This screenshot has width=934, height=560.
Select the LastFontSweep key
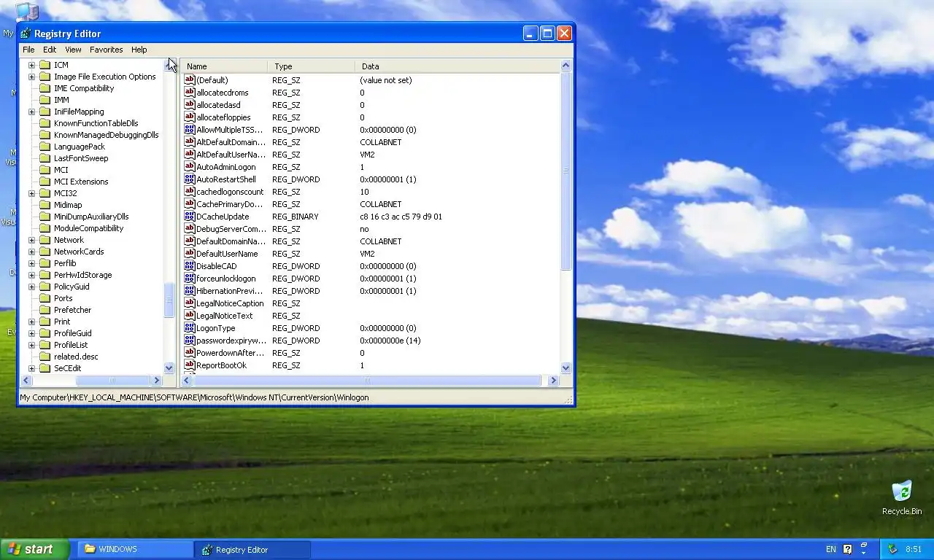tap(80, 158)
